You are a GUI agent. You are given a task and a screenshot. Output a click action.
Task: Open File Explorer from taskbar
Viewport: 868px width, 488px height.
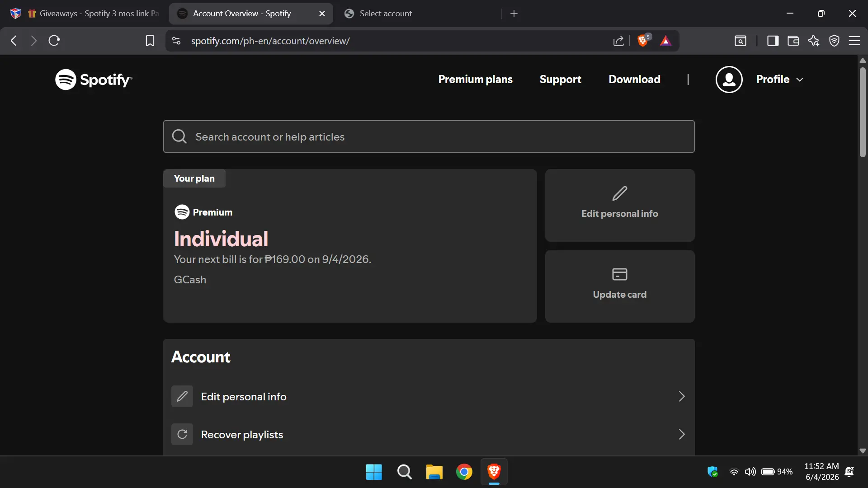[434, 472]
